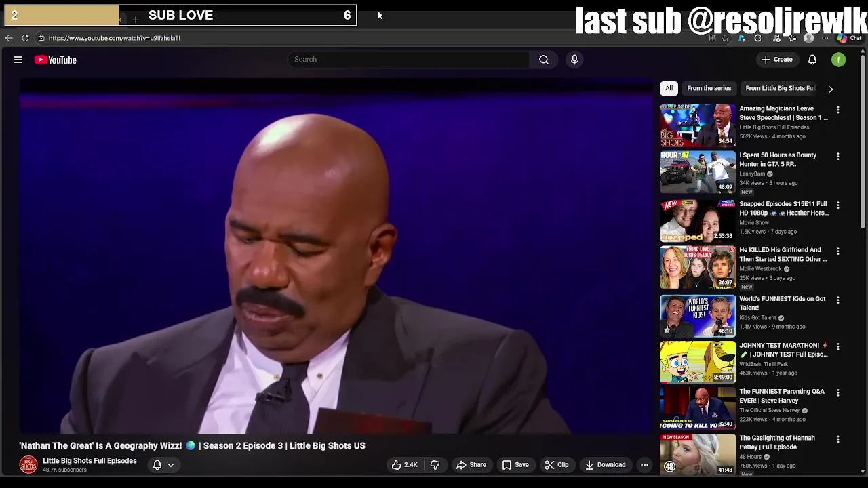Open options for Bounty Hunter GTA video
Image resolution: width=868 pixels, height=488 pixels.
click(837, 157)
